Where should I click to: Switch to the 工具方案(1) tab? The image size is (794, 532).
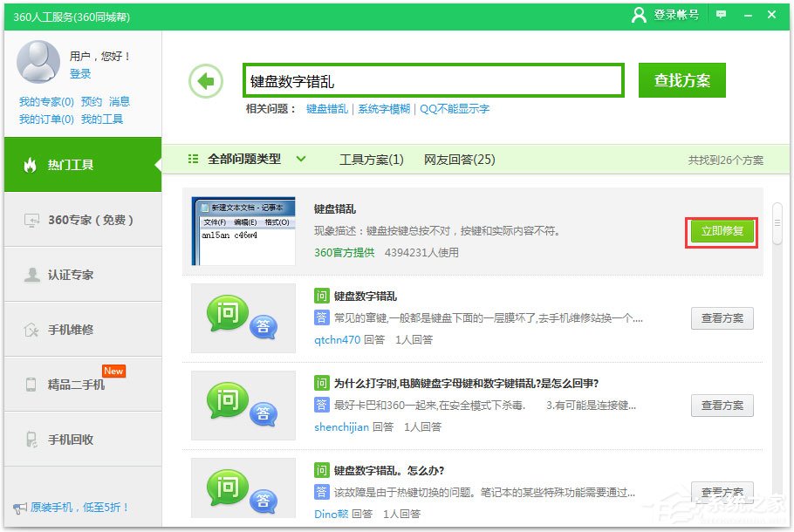click(x=373, y=159)
